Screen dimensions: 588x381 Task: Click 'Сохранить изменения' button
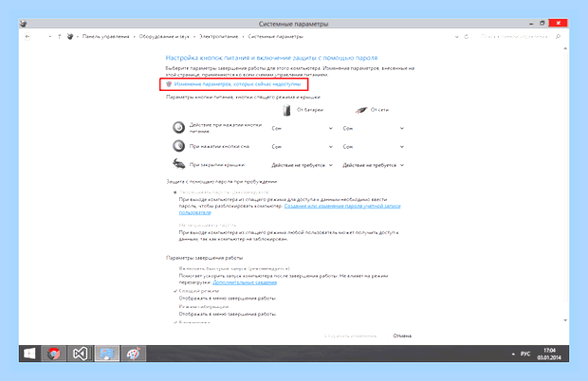(350, 336)
